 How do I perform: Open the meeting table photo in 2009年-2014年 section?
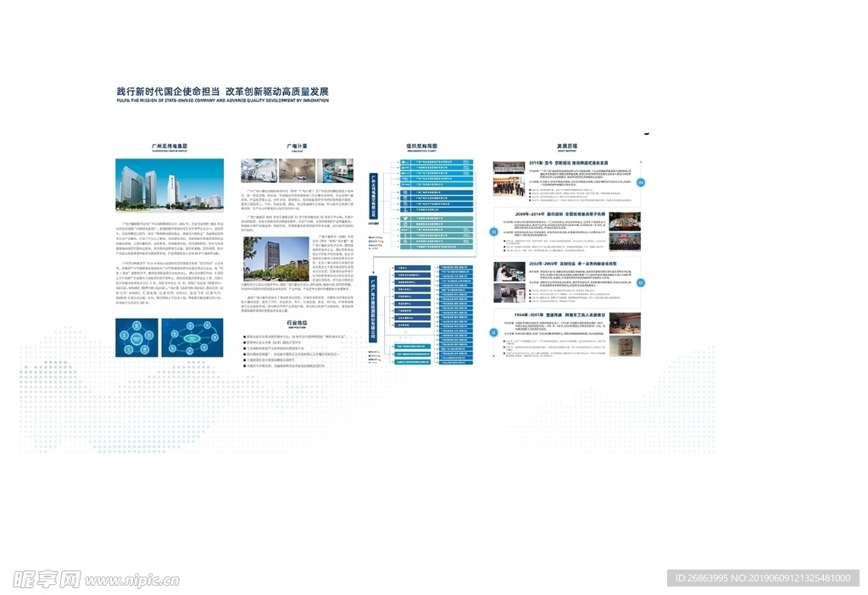(x=625, y=221)
